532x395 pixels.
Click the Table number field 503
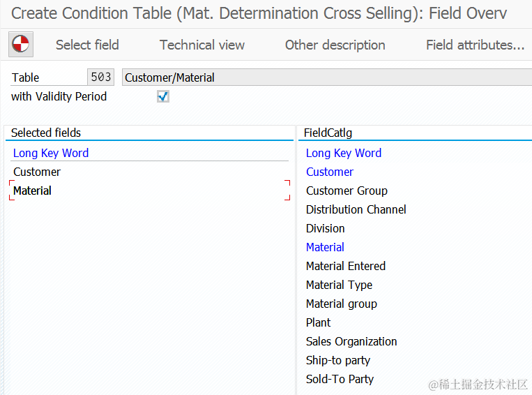point(101,77)
